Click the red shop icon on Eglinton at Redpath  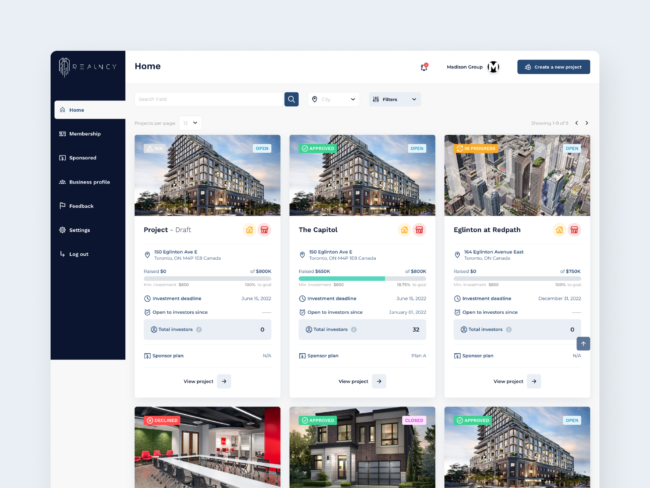(x=575, y=229)
